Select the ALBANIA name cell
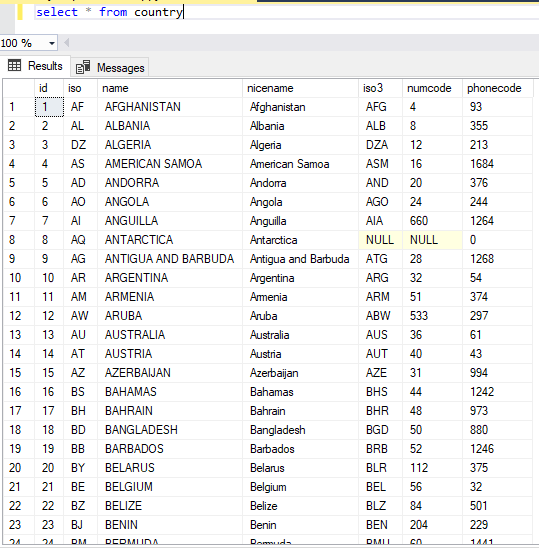The image size is (539, 548). [x=170, y=126]
